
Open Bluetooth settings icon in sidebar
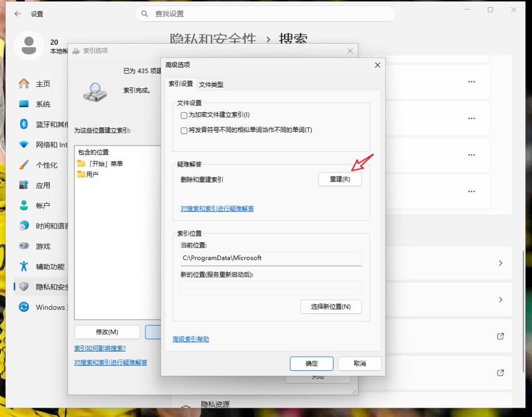coord(24,124)
